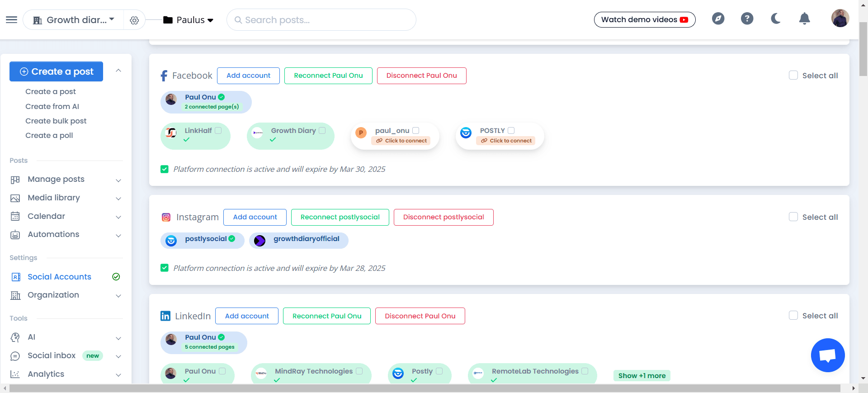Open the user profile avatar
This screenshot has width=868, height=393.
point(840,19)
